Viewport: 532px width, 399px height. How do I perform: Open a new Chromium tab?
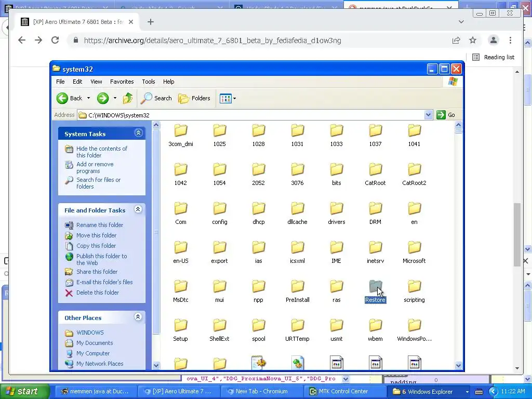click(151, 22)
